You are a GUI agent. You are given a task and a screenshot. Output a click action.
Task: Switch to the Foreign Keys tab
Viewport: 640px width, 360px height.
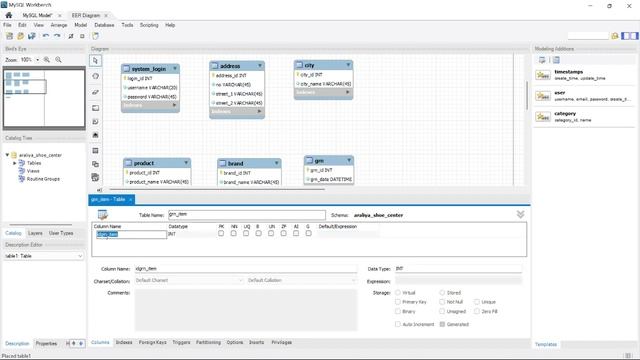pos(153,342)
